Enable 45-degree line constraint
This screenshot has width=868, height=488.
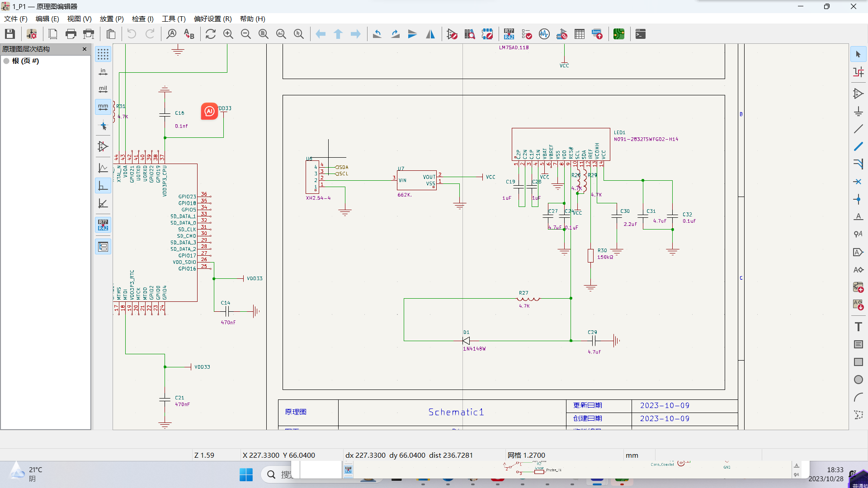pos(103,203)
